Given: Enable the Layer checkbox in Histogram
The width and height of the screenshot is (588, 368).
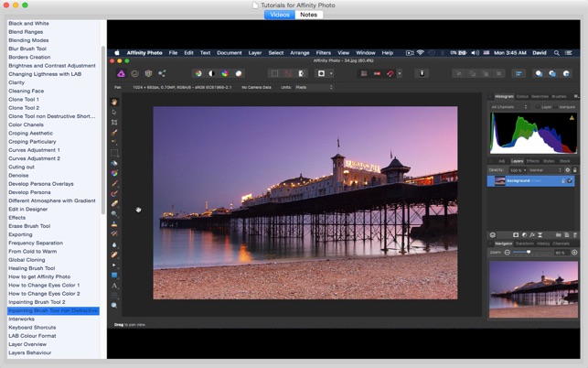Looking at the screenshot, I should click(x=539, y=107).
